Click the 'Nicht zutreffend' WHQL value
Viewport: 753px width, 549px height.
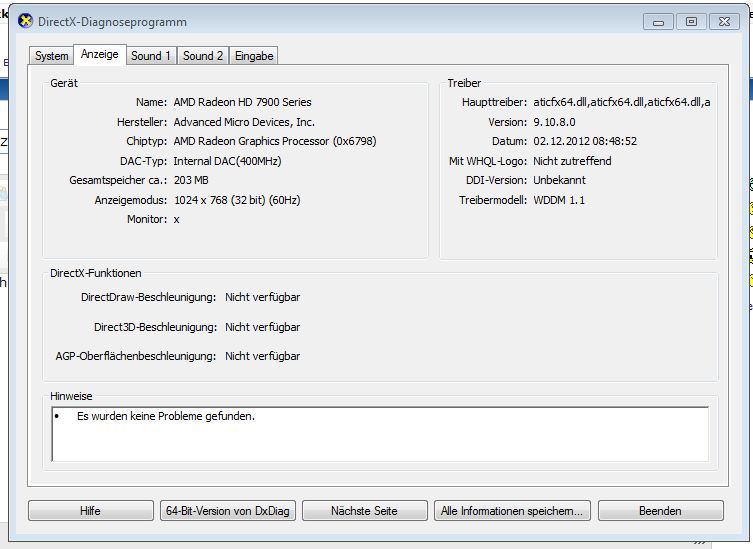pyautogui.click(x=572, y=161)
